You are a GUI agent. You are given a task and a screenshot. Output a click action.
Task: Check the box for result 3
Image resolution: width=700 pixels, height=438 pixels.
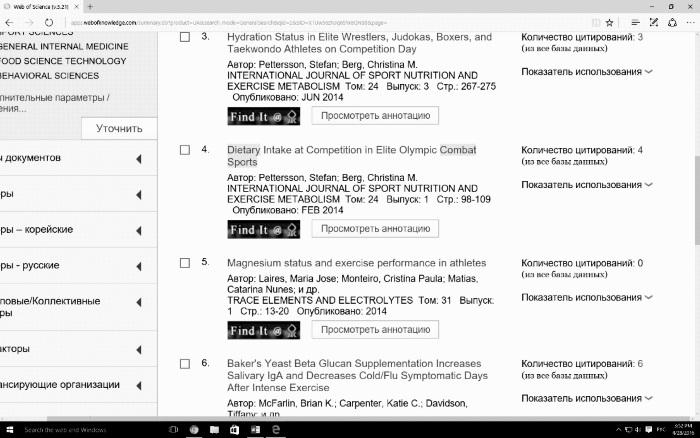(x=185, y=37)
